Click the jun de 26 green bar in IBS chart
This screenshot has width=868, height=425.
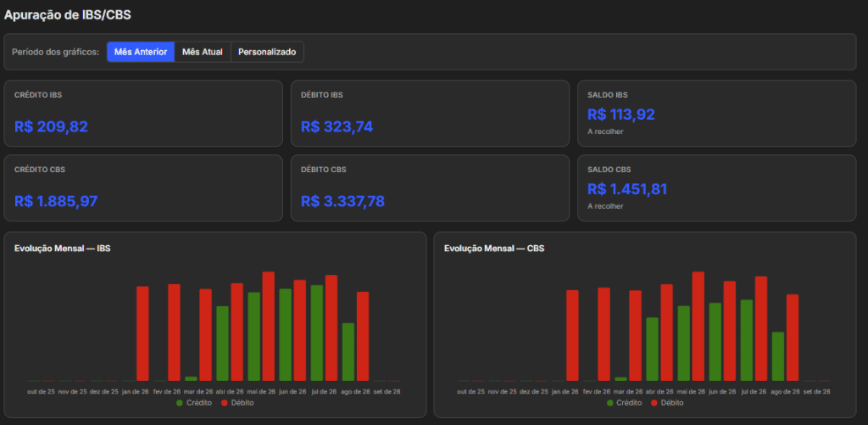tap(286, 335)
